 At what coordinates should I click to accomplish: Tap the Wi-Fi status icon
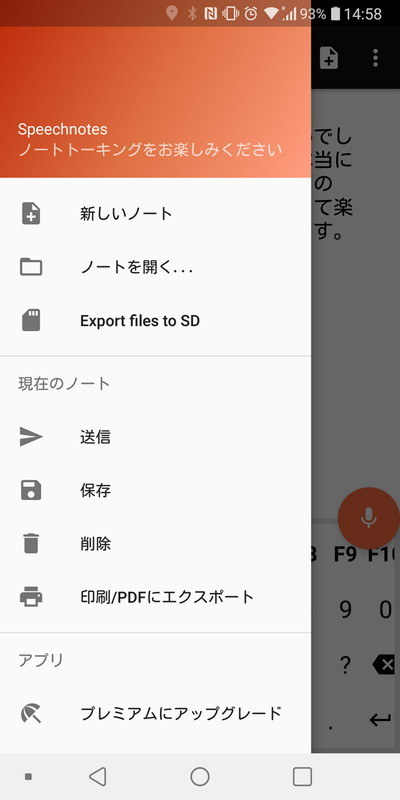[x=271, y=14]
